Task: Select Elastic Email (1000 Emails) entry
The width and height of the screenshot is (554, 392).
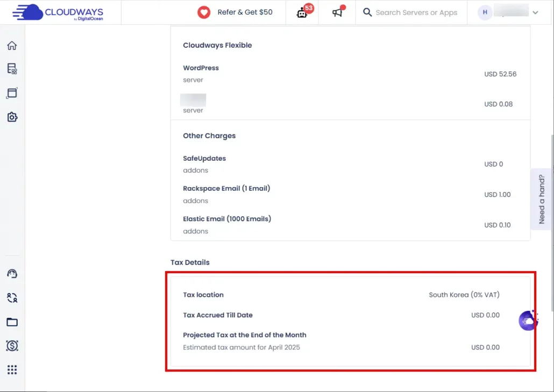Action: [227, 219]
